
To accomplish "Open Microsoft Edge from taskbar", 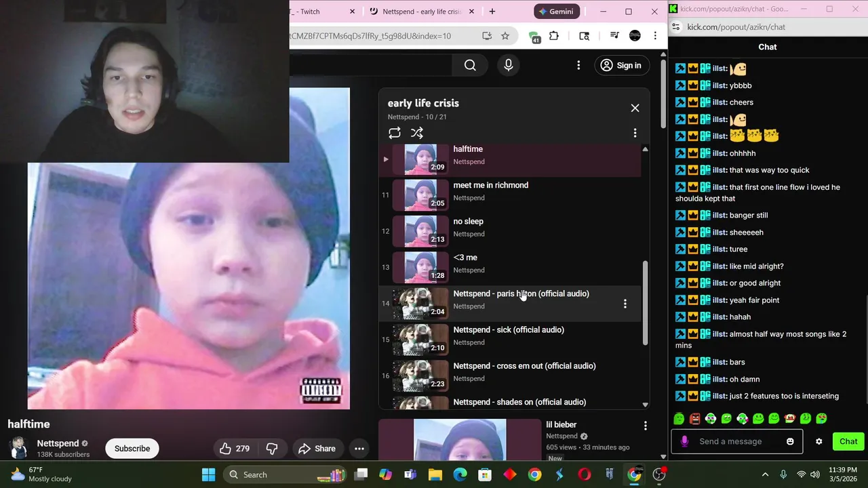I will click(x=460, y=474).
